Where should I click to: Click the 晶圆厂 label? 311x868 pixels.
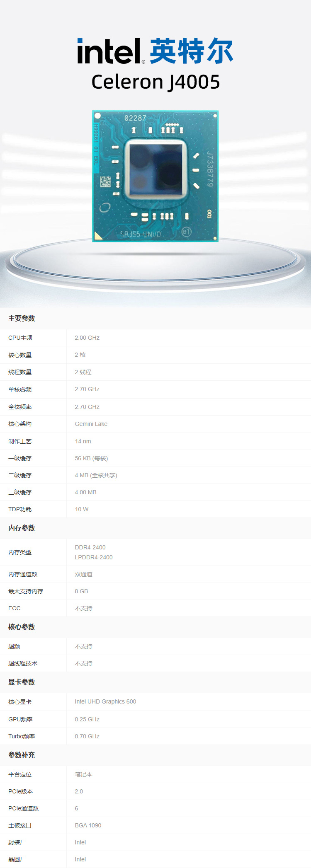(17, 859)
